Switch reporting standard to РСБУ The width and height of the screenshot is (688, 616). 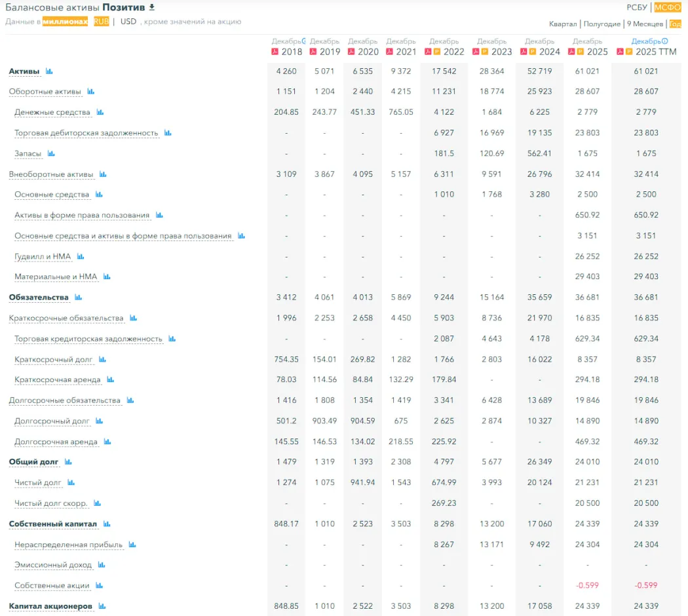point(637,8)
